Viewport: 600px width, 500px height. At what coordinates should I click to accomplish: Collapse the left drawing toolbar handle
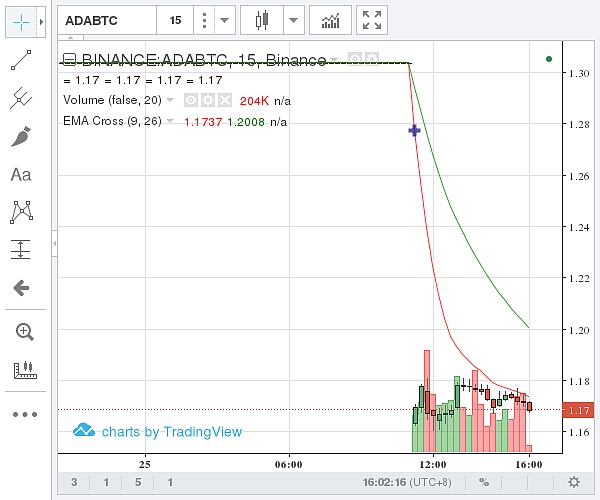click(x=55, y=243)
